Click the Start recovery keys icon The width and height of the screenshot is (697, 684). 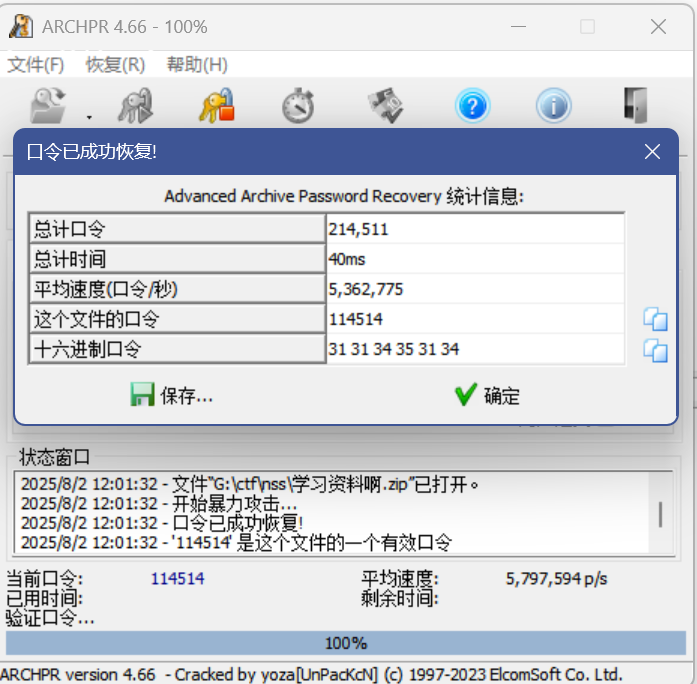[x=134, y=105]
